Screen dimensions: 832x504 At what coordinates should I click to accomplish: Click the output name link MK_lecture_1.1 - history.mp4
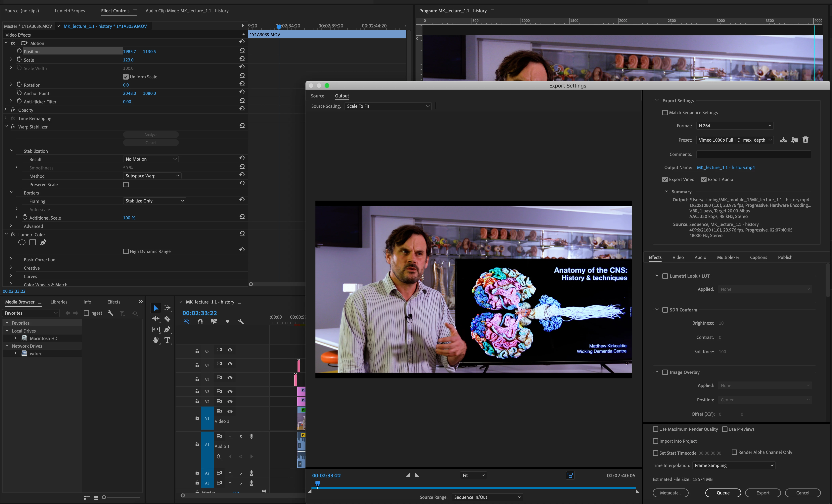726,168
